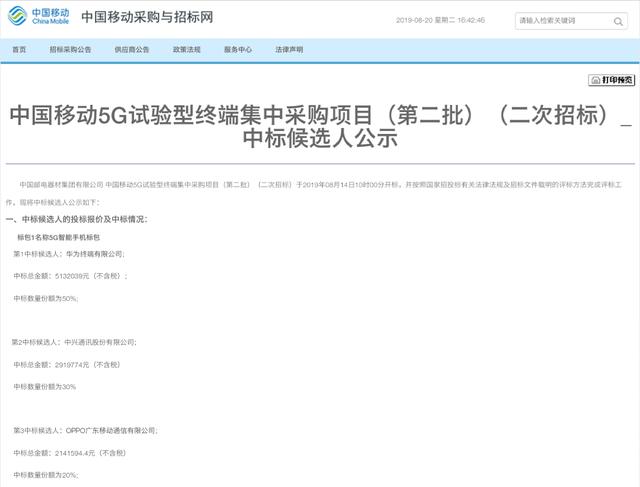640x487 pixels.
Task: Select the line 中标数量份额为30%
Action: coord(44,387)
